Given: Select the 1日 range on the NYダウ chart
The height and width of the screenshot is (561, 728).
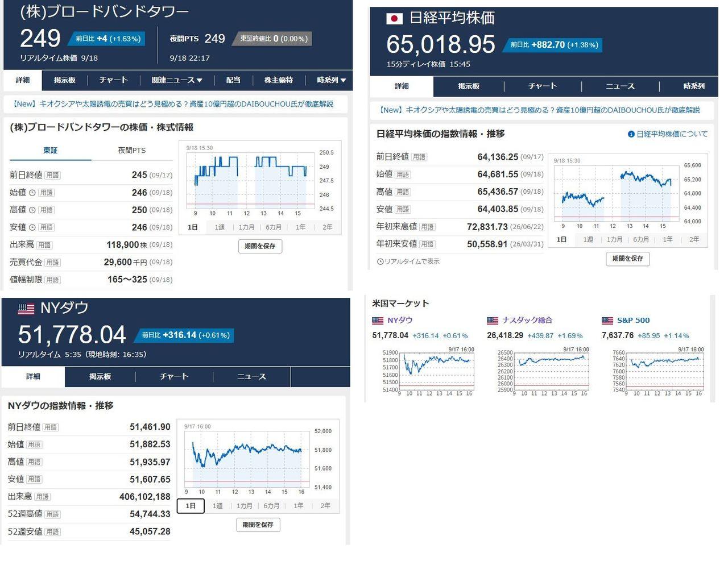Looking at the screenshot, I should [191, 506].
